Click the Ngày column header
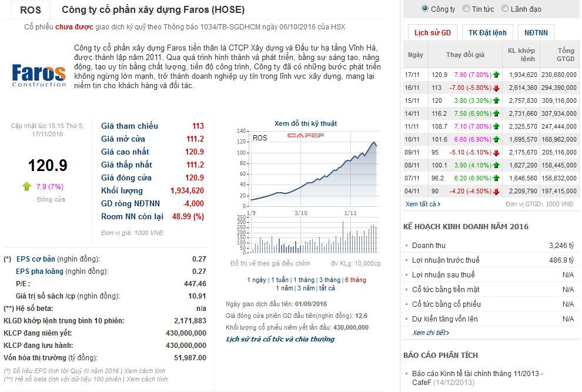The width and height of the screenshot is (582, 392). (x=416, y=55)
